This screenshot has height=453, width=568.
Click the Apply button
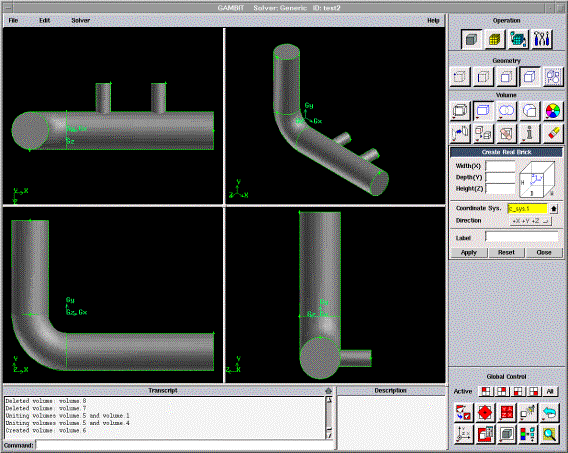pos(469,252)
